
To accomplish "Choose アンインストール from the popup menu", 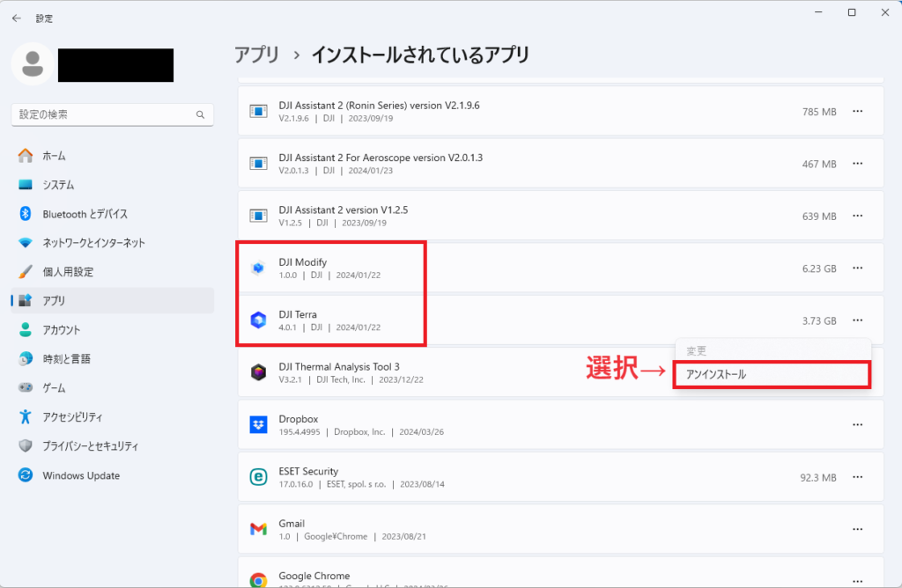I will tap(772, 375).
